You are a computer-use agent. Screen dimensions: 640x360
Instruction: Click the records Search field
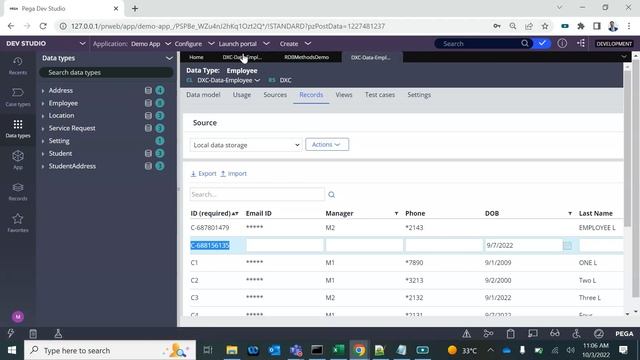click(257, 195)
